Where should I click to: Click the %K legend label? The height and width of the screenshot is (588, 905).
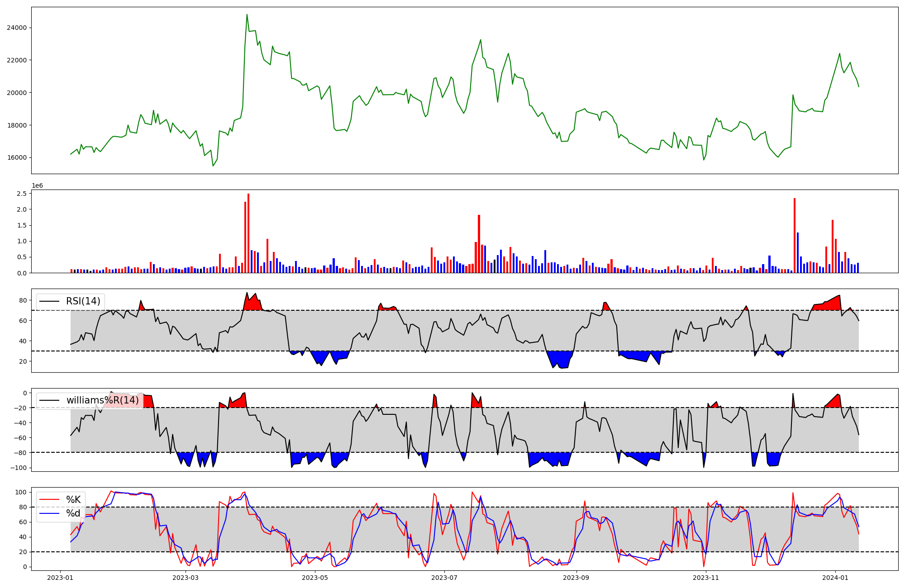point(73,500)
